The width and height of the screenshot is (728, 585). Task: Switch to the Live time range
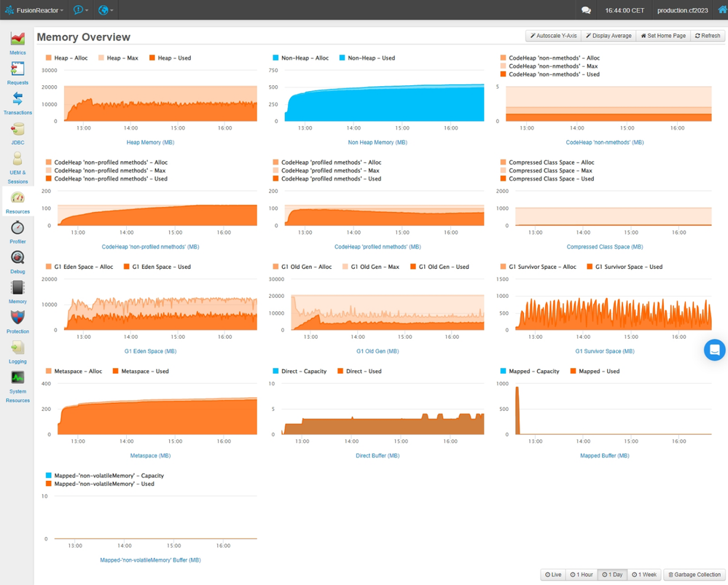[x=553, y=575]
